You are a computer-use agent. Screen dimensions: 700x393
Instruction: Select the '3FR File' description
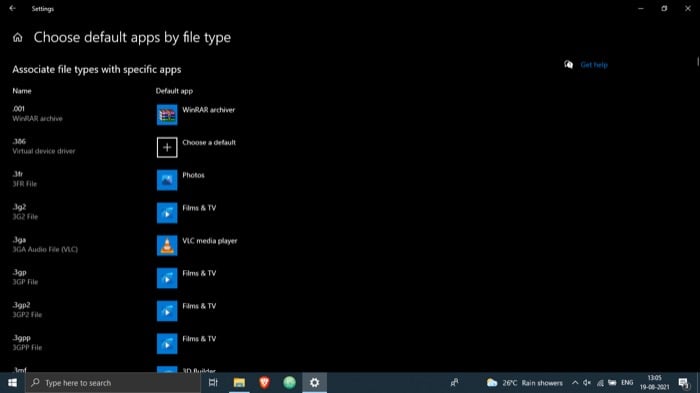click(25, 184)
